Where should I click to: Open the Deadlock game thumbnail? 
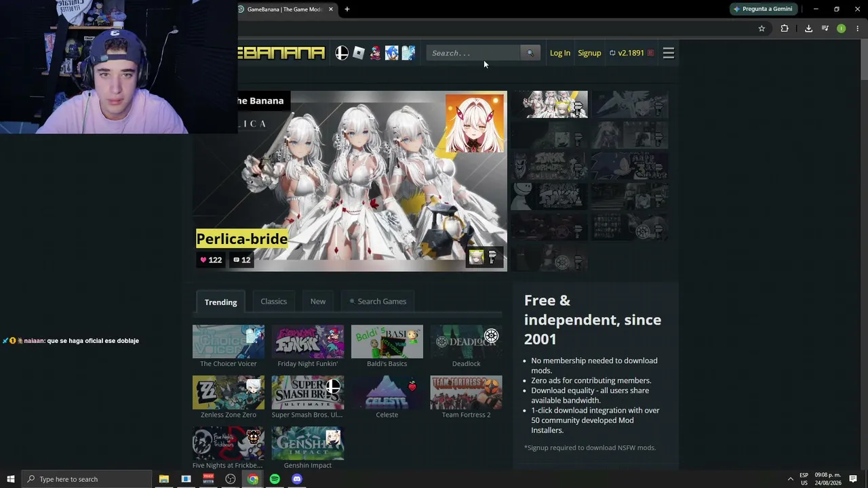[x=467, y=342]
